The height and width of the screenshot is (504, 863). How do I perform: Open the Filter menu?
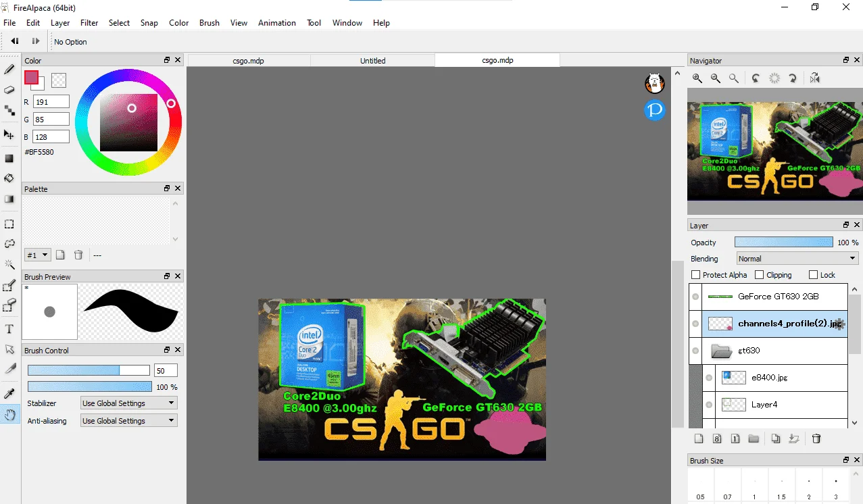click(89, 22)
